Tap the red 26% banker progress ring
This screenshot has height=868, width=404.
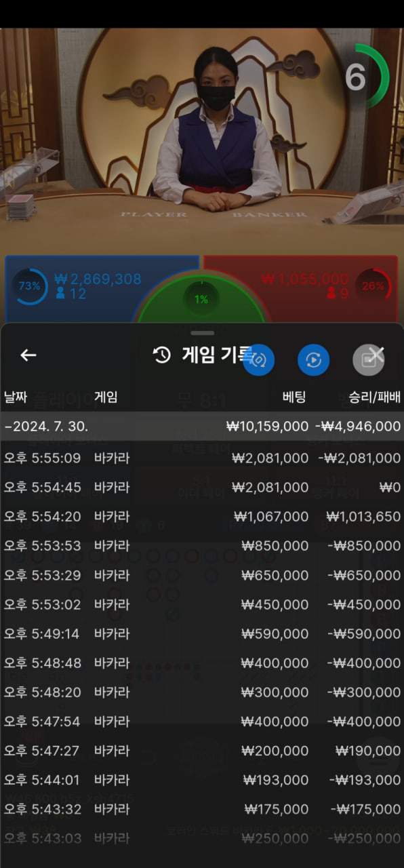click(373, 285)
